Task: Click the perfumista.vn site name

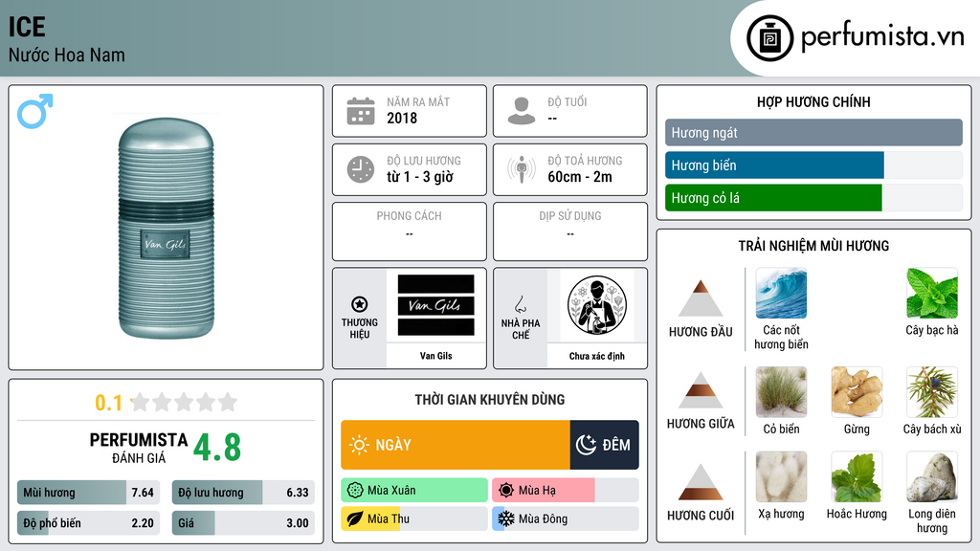Action: tap(882, 36)
